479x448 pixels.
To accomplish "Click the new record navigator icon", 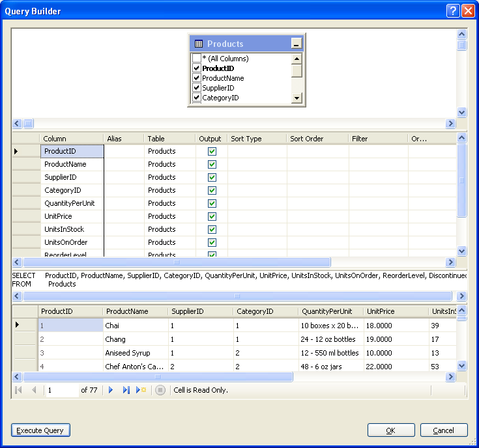I will coord(141,390).
